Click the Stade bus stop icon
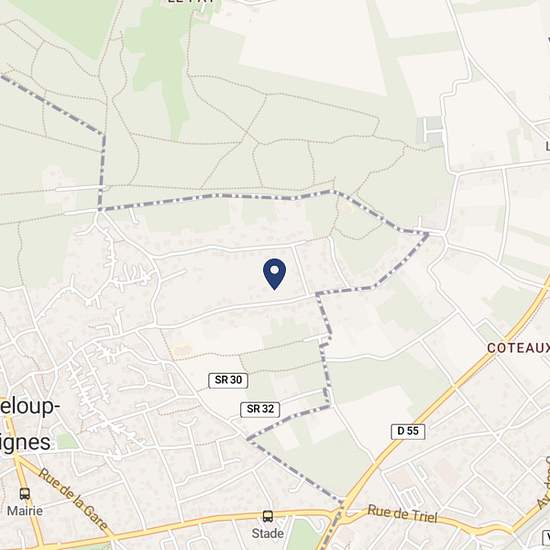The width and height of the screenshot is (550, 550). pos(268,516)
